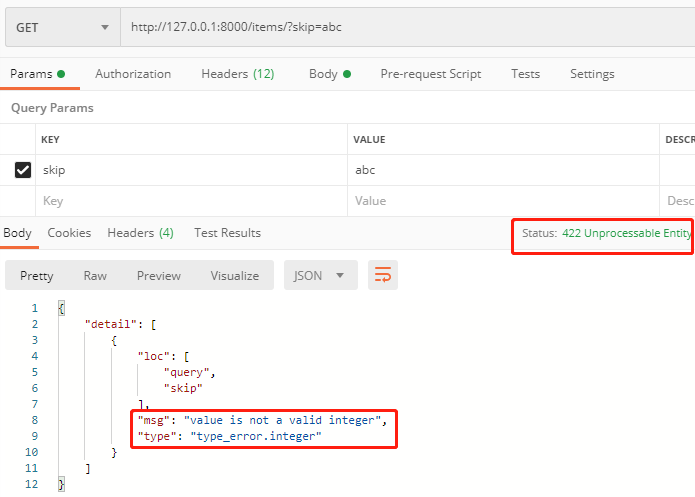Click the empty Key placeholder field

(190, 201)
